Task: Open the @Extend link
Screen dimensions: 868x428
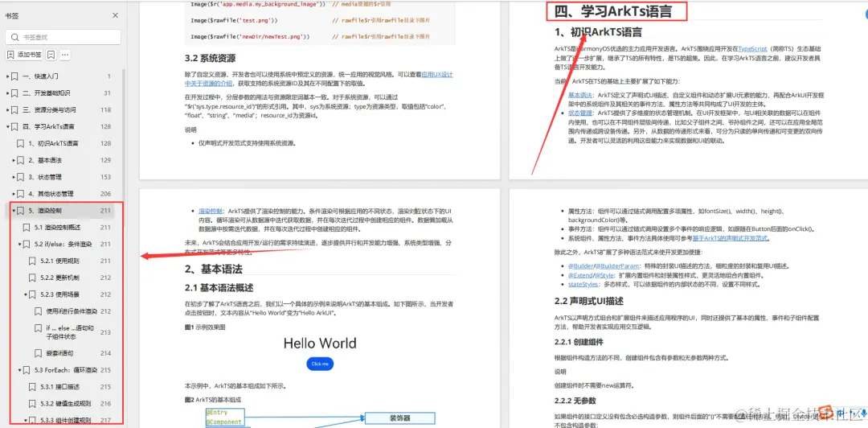Action: click(x=580, y=275)
